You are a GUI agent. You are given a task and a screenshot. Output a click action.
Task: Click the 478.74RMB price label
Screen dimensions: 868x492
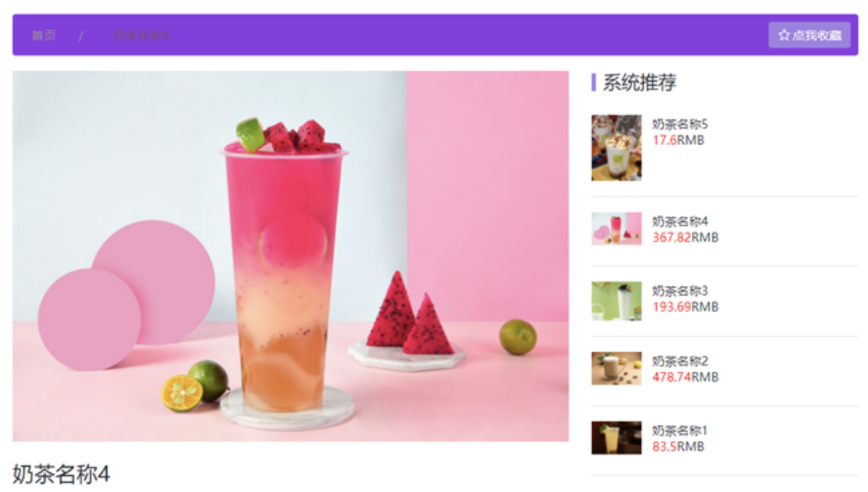685,377
